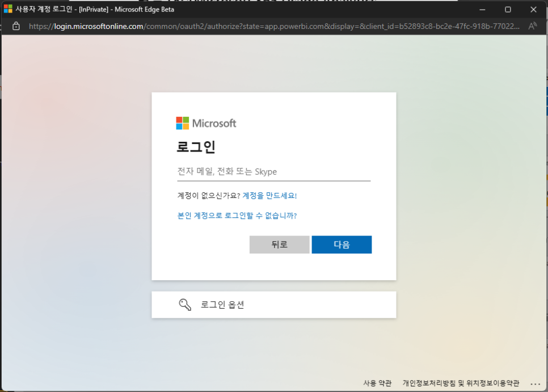This screenshot has width=548, height=392.
Task: Open the footer ellipsis more options
Action: pos(535,384)
